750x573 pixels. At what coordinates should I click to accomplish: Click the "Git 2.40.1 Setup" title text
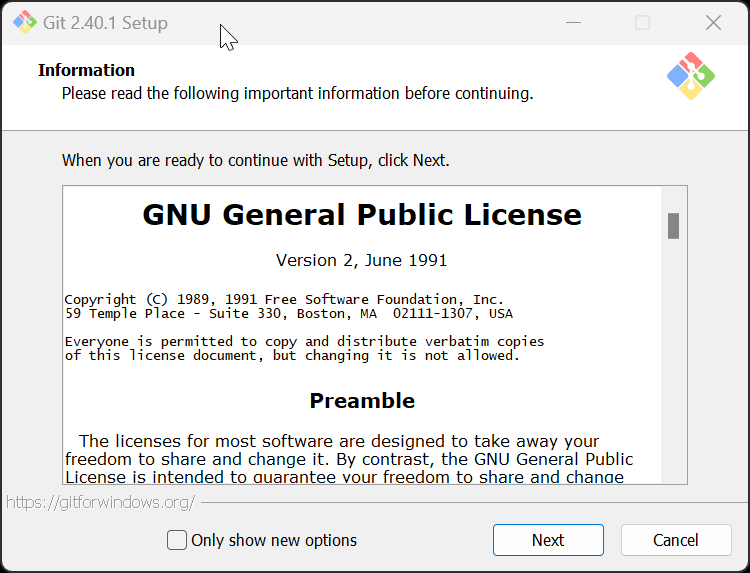107,22
